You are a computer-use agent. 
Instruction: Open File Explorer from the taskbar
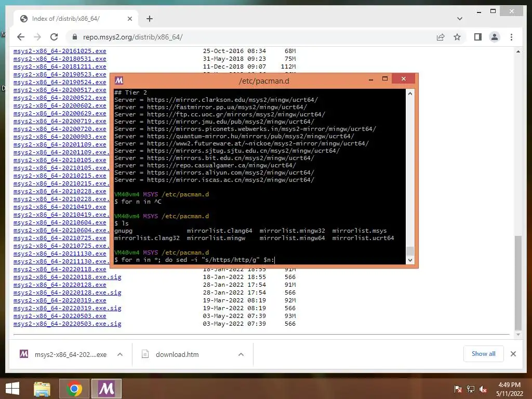[42, 389]
